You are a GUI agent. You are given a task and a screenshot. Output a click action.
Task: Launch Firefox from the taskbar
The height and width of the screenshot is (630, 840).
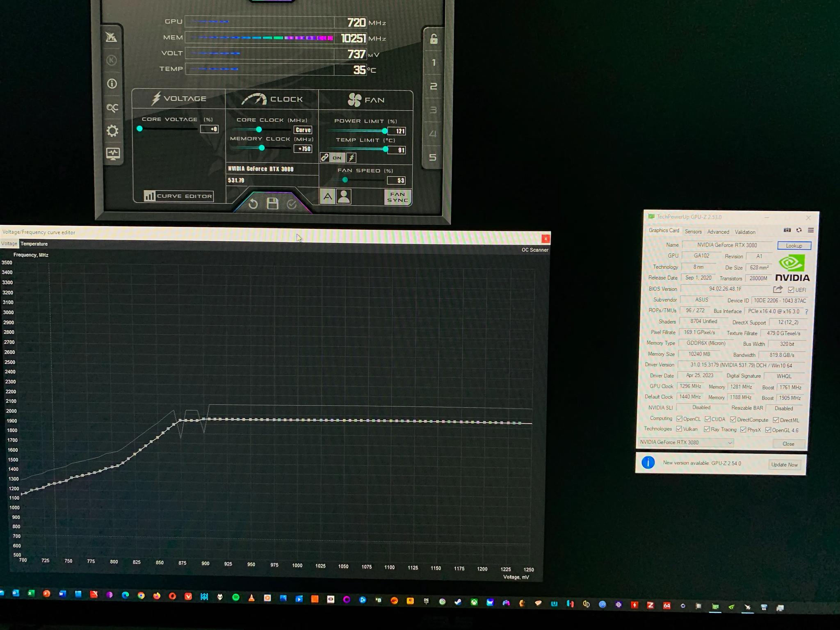(157, 596)
